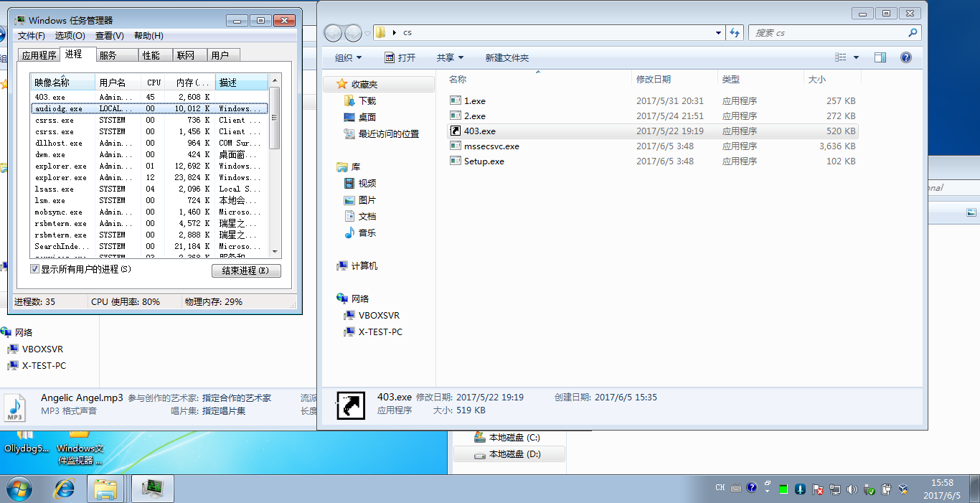Sort processes by 映像名称 column

pyautogui.click(x=62, y=83)
